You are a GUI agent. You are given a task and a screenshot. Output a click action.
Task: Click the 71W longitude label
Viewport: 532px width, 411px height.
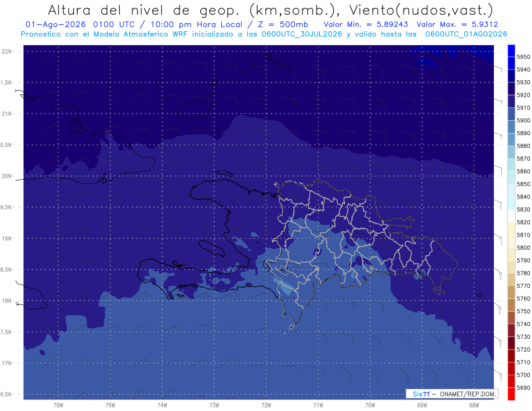pos(318,405)
